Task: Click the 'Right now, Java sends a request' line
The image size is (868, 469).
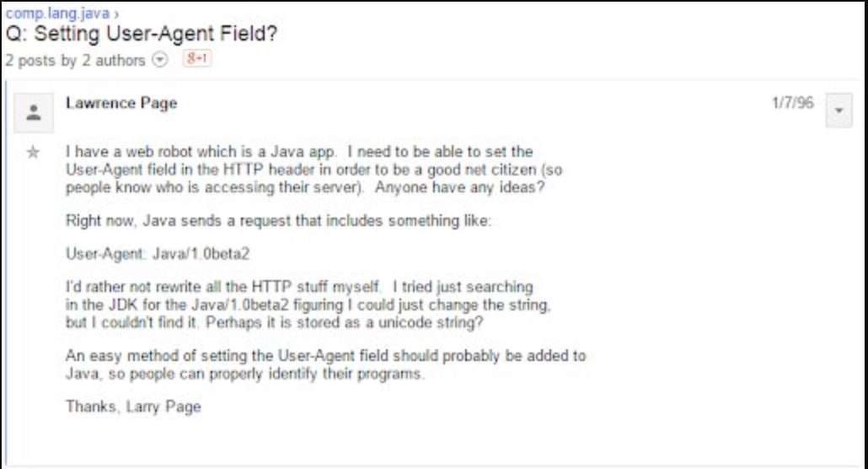Action: 278,221
